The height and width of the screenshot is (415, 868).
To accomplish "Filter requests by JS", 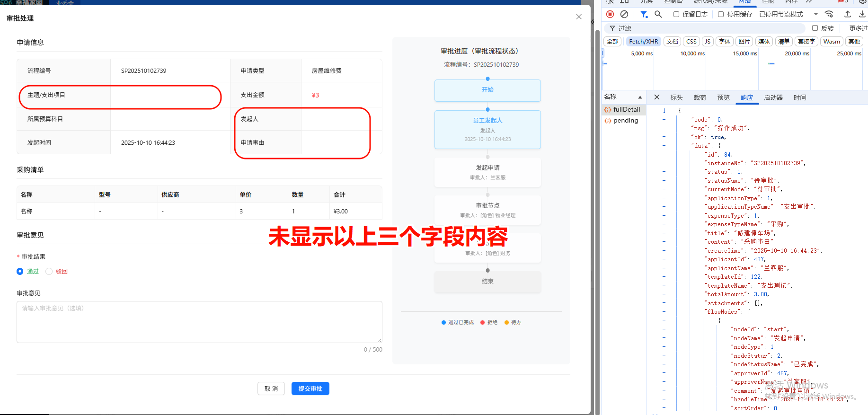I will coord(708,41).
